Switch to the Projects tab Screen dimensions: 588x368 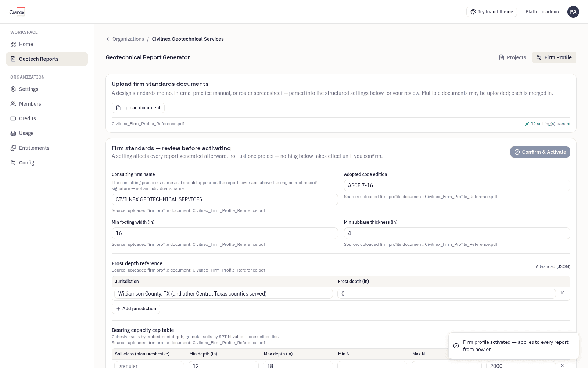[x=512, y=57]
